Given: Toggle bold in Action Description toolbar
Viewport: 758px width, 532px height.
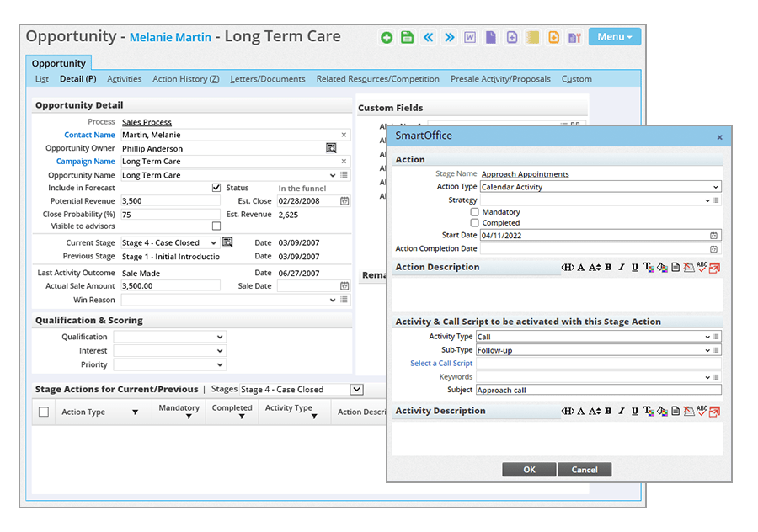Looking at the screenshot, I should 608,268.
